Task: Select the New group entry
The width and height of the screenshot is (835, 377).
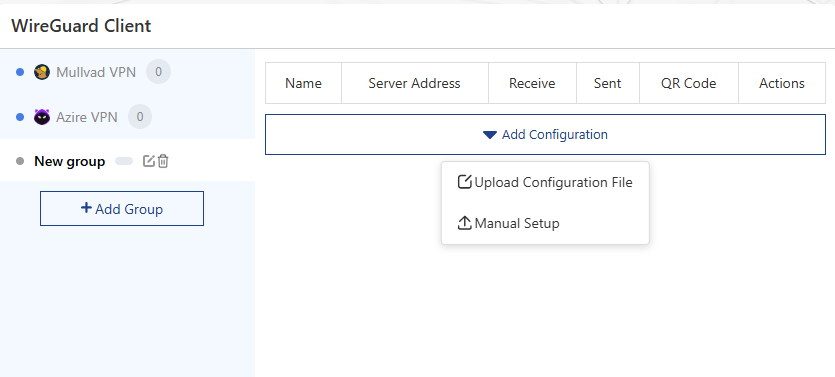Action: (127, 161)
